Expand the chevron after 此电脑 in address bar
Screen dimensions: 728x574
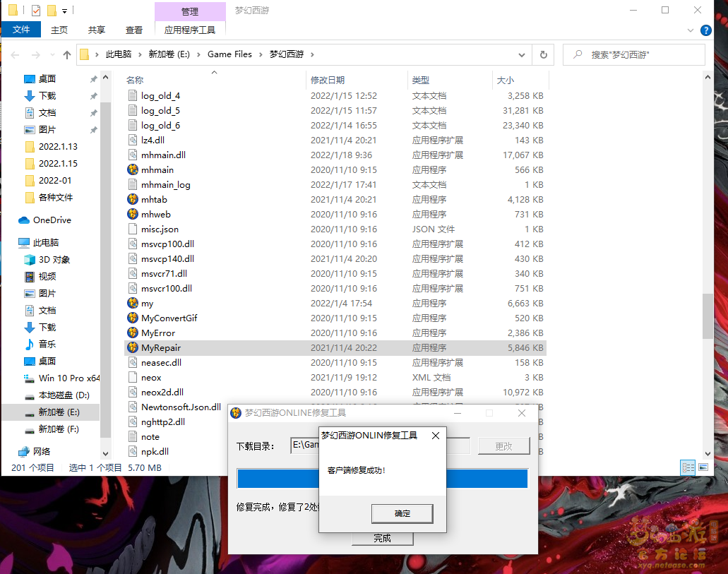click(140, 55)
